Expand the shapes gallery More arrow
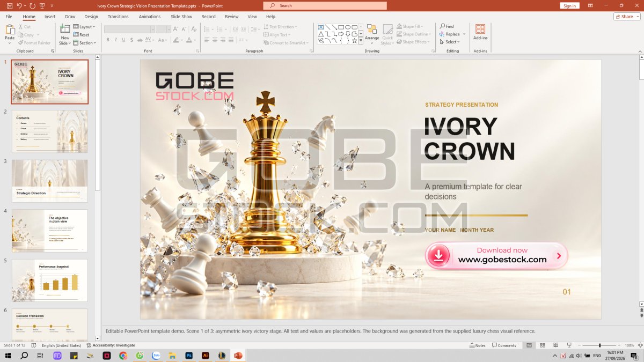 pyautogui.click(x=361, y=41)
